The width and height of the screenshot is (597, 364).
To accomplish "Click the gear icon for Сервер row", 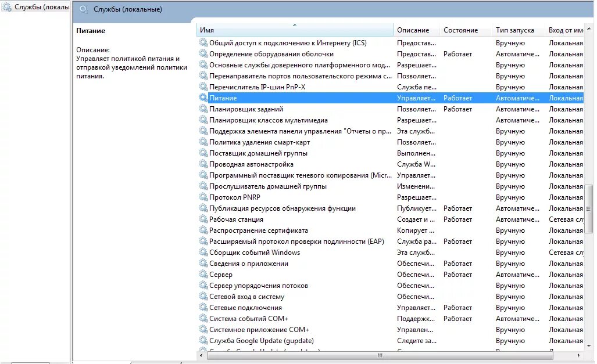I will (203, 274).
